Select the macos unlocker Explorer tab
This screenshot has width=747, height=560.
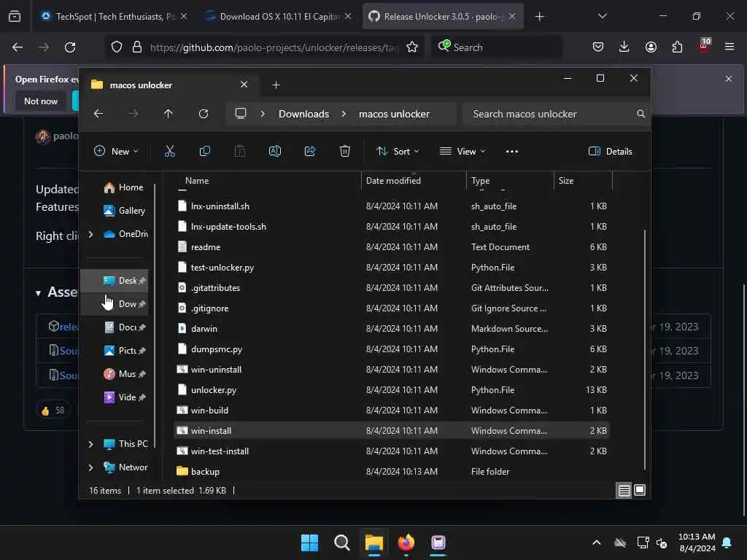pyautogui.click(x=169, y=85)
